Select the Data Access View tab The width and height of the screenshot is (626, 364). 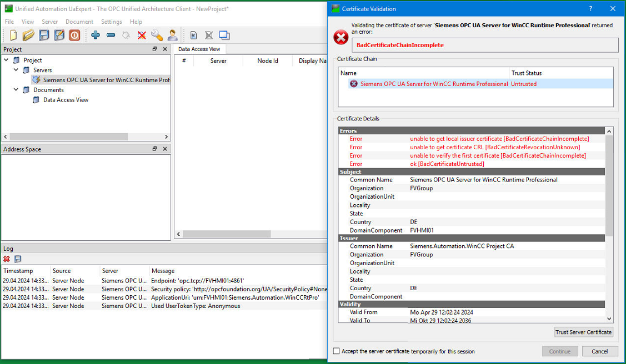click(199, 49)
